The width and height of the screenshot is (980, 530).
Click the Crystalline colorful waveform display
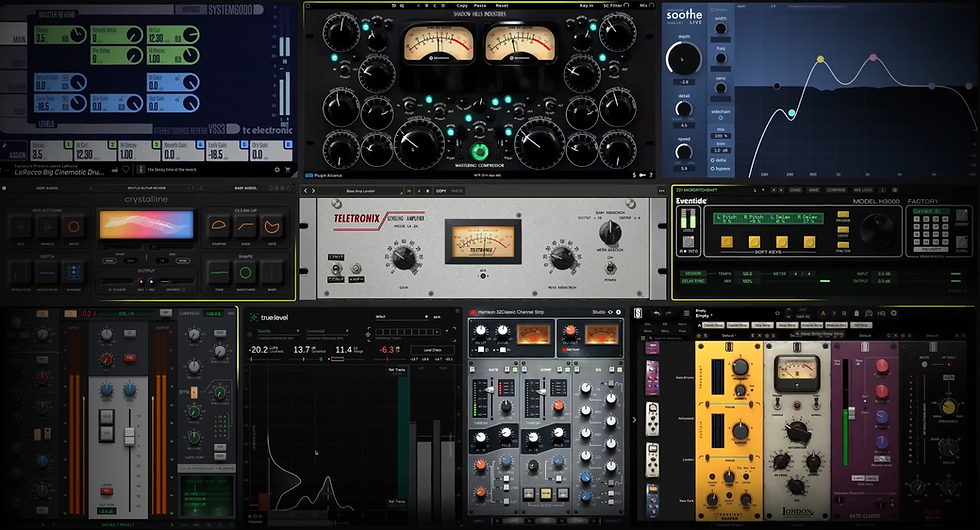coord(146,226)
